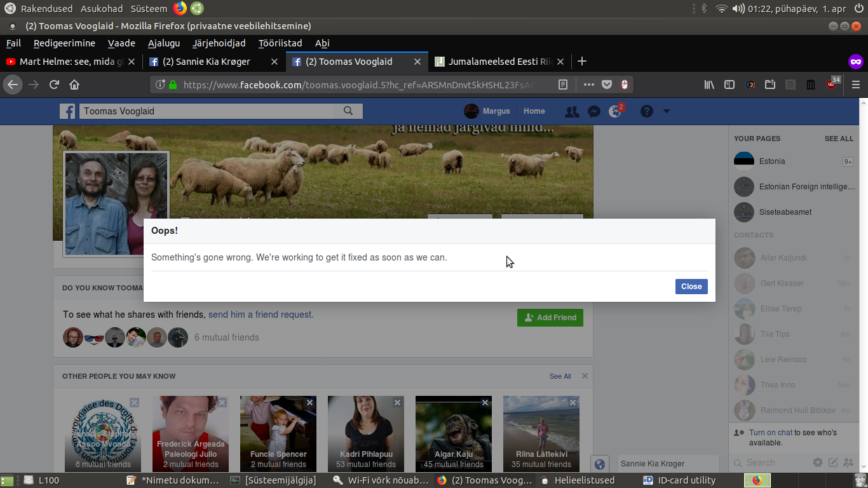Viewport: 868px width, 488px height.
Task: Open page actions three-dots menu
Action: (x=589, y=85)
